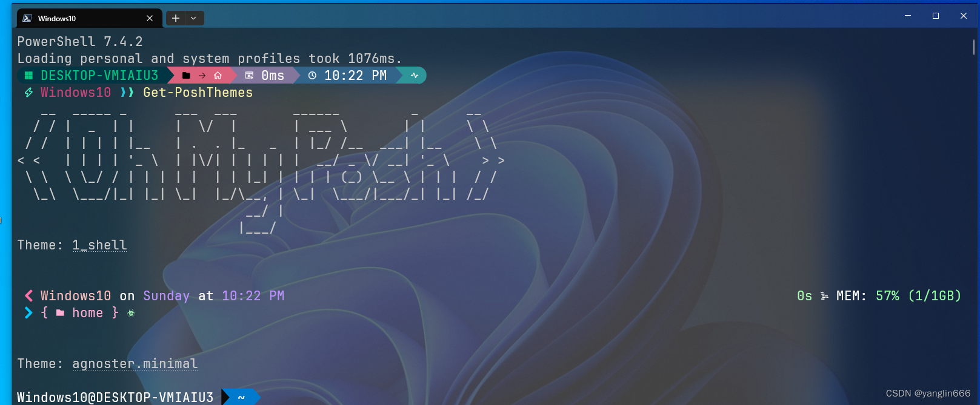Click the PowerShell icon in tab

click(27, 18)
